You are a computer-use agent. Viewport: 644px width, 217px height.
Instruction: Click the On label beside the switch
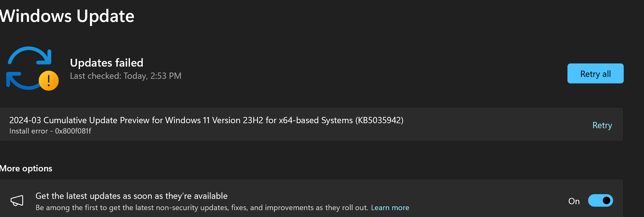574,201
